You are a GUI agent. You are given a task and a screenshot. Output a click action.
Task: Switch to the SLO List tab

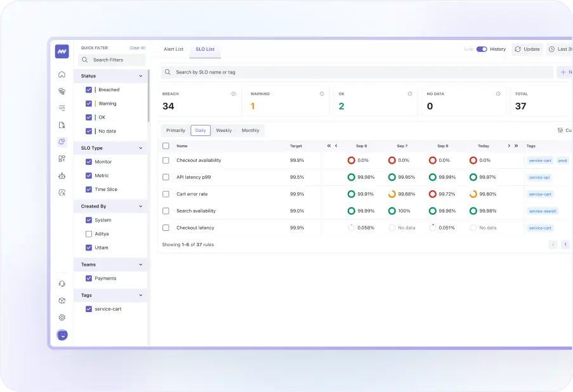(x=205, y=49)
